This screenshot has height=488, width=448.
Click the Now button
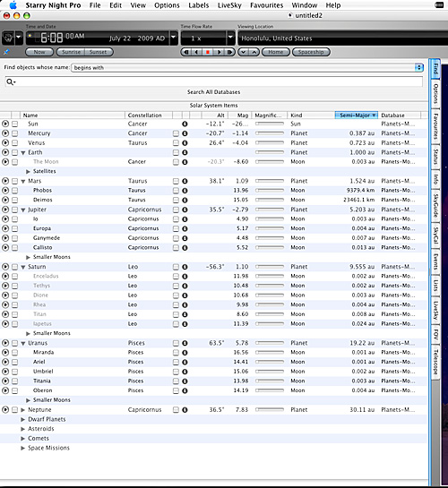[x=39, y=52]
